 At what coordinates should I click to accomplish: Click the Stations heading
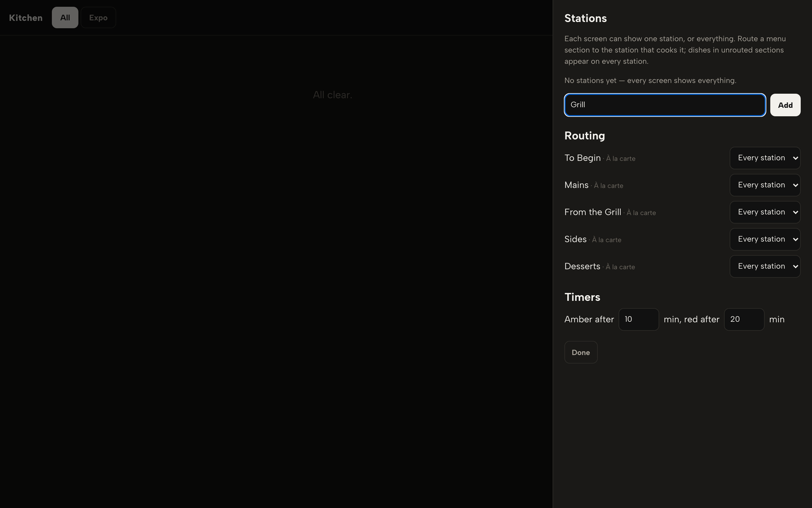585,18
